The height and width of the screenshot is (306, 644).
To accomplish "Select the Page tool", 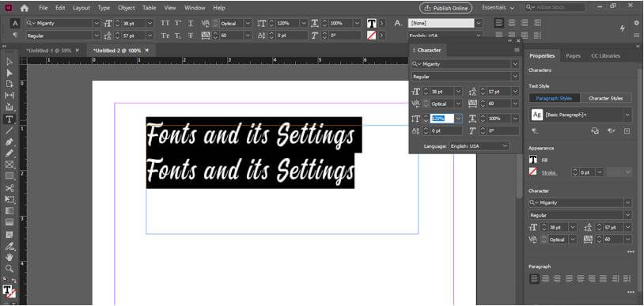I will pos(9,84).
